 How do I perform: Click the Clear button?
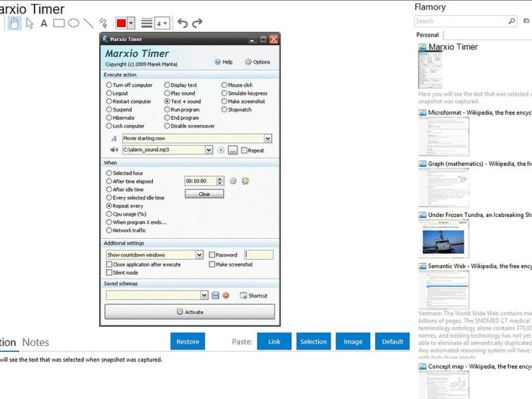pyautogui.click(x=204, y=194)
